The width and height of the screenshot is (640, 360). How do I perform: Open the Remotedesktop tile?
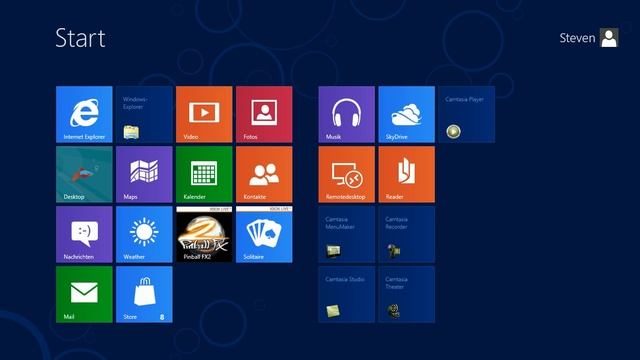coord(347,174)
